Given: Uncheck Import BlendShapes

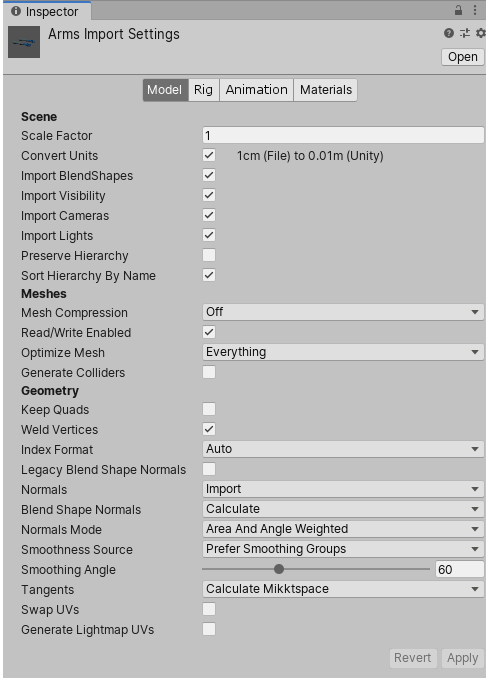Looking at the screenshot, I should coord(209,175).
